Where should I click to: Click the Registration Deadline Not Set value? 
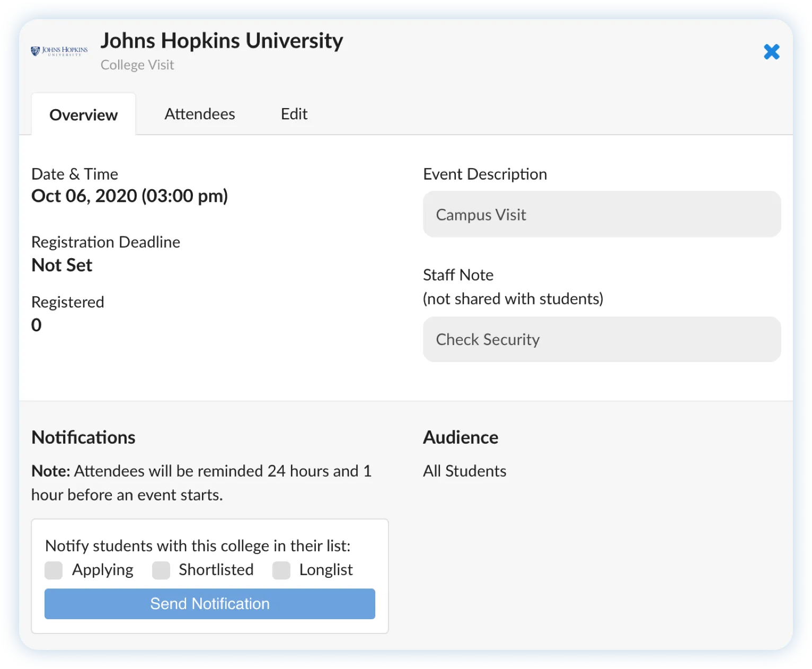pos(62,265)
